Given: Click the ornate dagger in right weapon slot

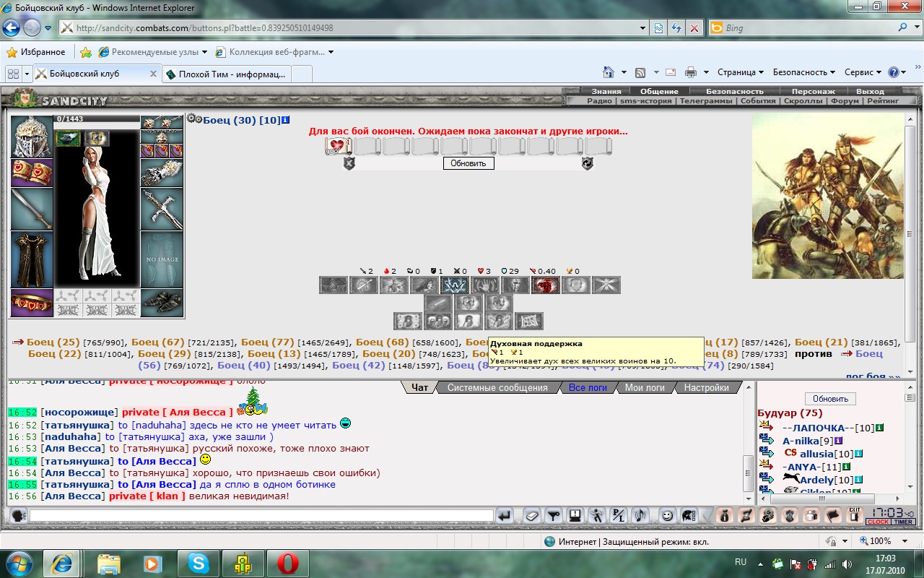Looking at the screenshot, I should coord(162,209).
